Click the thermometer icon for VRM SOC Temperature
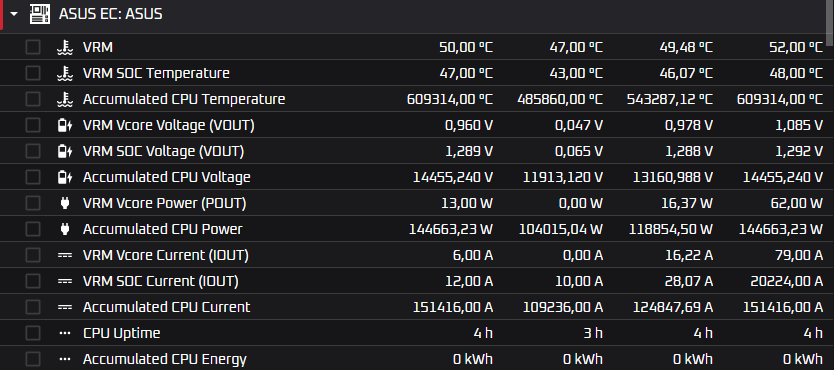Image resolution: width=834 pixels, height=370 pixels. click(64, 73)
